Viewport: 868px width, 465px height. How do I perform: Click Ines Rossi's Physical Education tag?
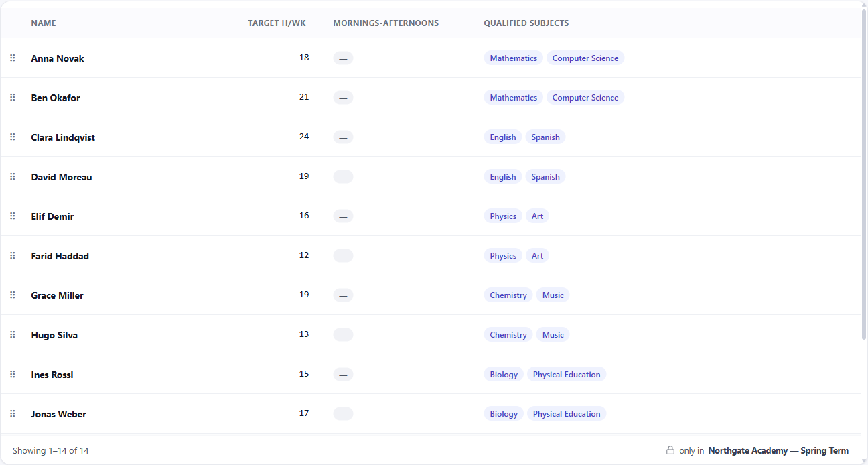(567, 375)
